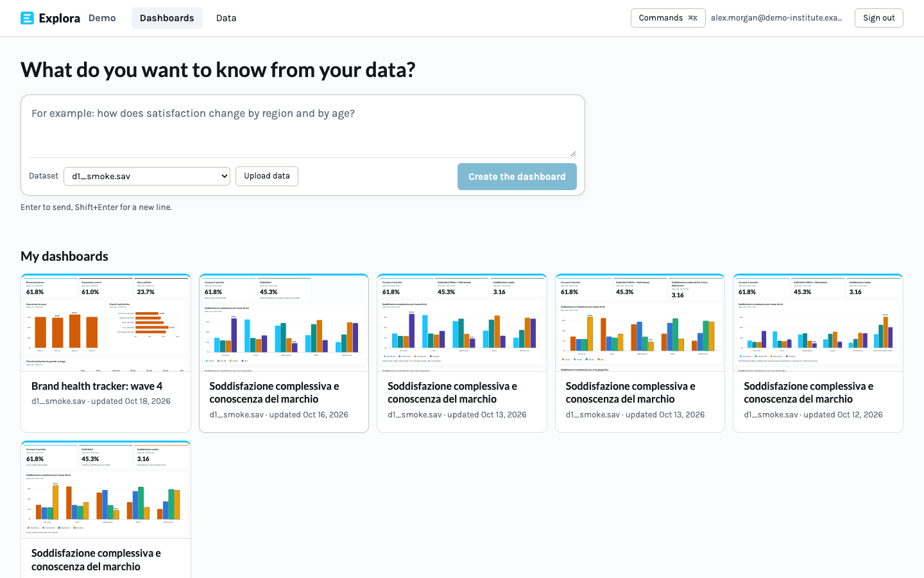924x578 pixels.
Task: Open the Dashboards tab
Action: point(167,18)
